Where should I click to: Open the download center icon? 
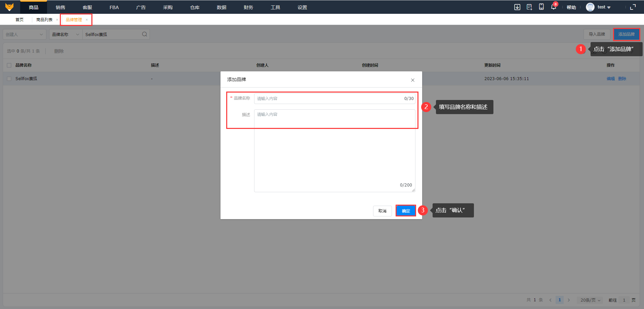tap(517, 7)
